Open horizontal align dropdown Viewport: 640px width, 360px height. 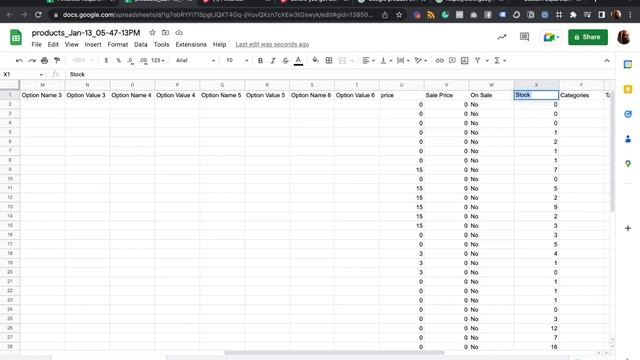[x=368, y=60]
